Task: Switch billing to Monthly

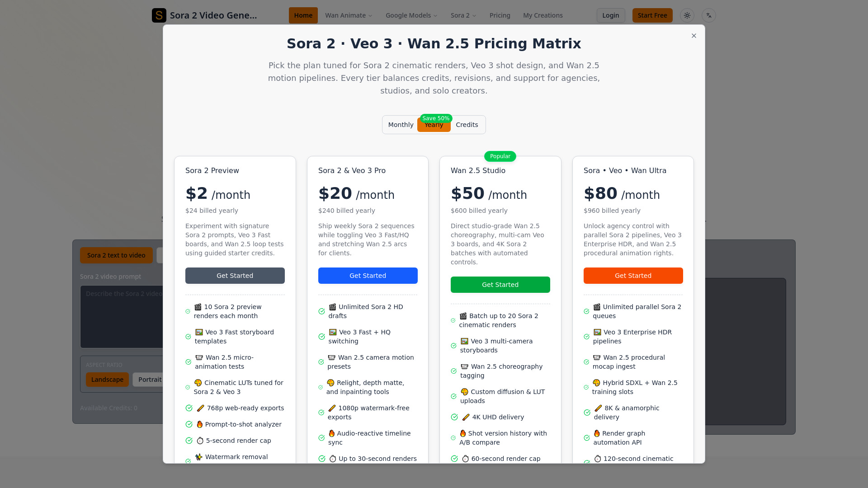Action: point(401,125)
